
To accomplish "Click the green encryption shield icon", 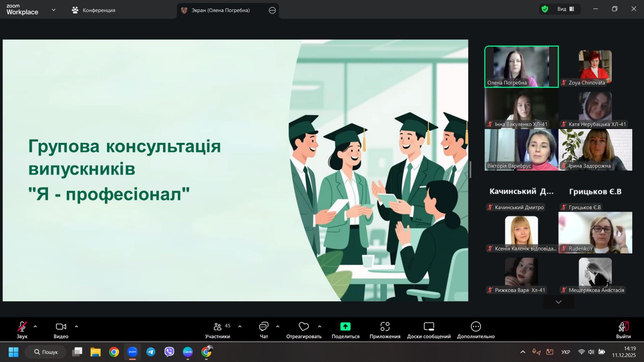I will pos(545,9).
